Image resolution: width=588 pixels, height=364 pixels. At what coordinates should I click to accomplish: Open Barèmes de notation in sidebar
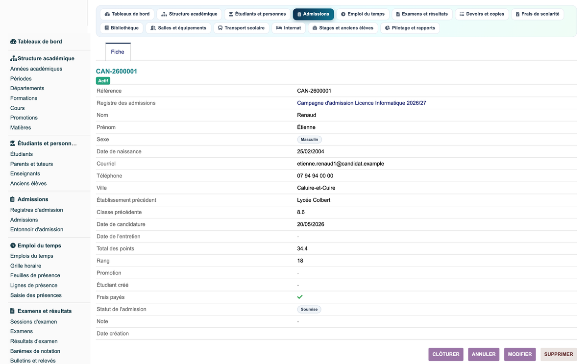35,351
